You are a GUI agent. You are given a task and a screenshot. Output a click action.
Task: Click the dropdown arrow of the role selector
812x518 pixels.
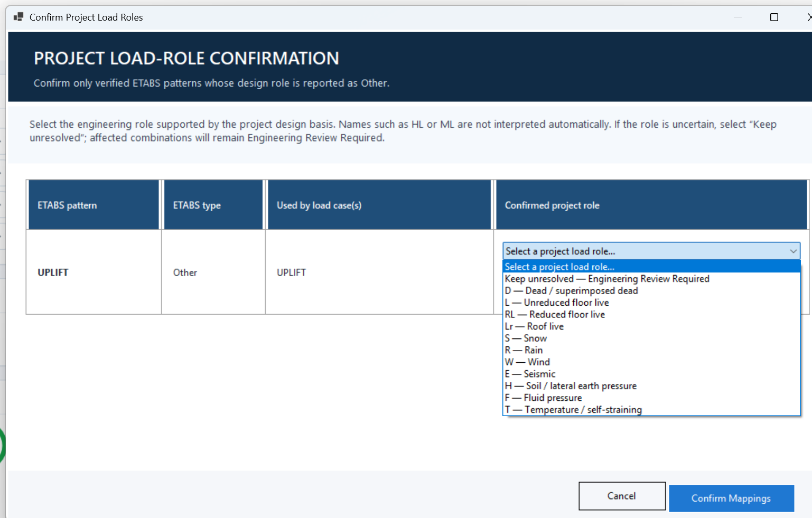(x=793, y=251)
